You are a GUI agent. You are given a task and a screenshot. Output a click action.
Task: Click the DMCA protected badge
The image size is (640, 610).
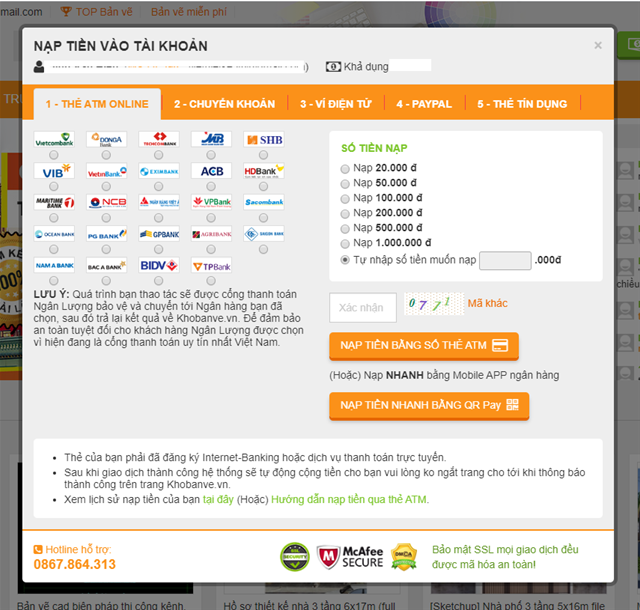[404, 557]
